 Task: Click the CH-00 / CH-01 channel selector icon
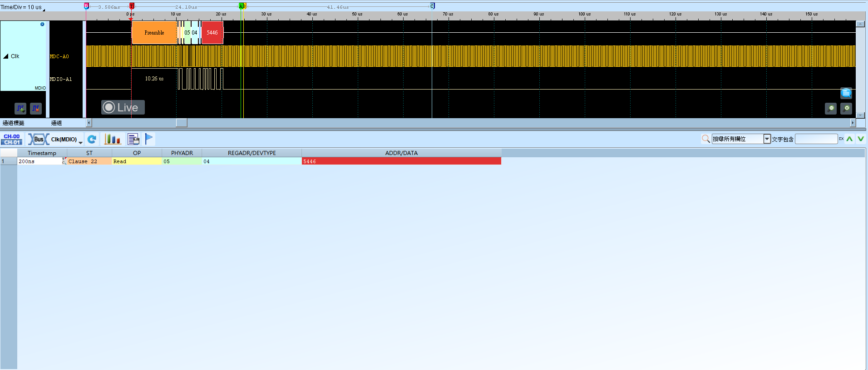click(12, 139)
